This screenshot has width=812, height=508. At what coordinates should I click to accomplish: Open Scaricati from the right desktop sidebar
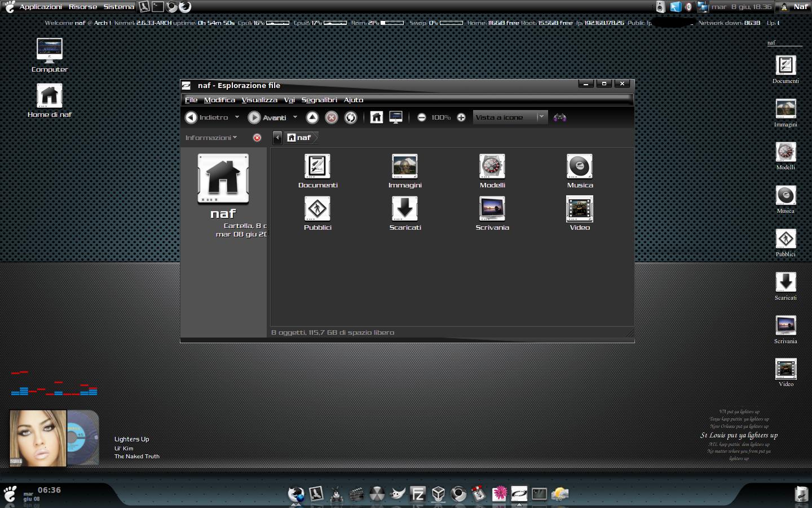[785, 287]
